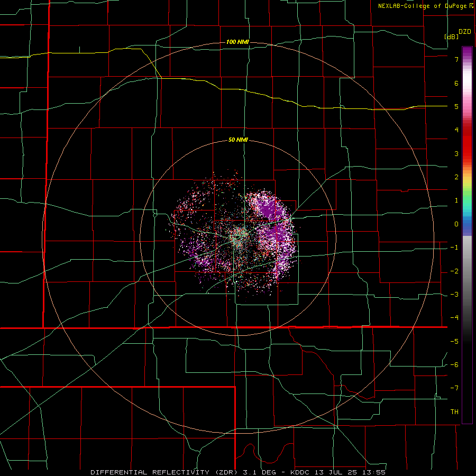Viewport: 476px width, 476px height.
Task: Pick the positive 1 value on the scale
Action: click(x=456, y=200)
